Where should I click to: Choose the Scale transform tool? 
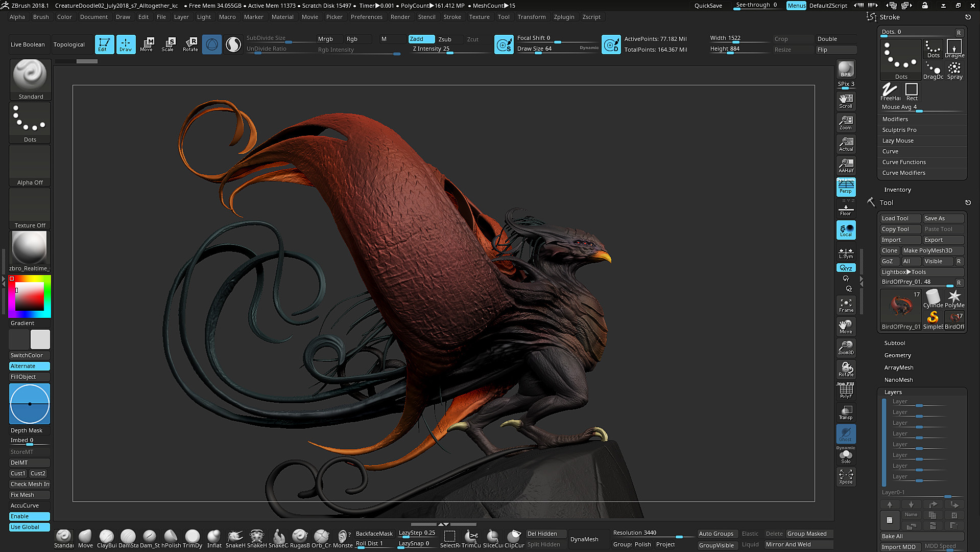tap(168, 44)
